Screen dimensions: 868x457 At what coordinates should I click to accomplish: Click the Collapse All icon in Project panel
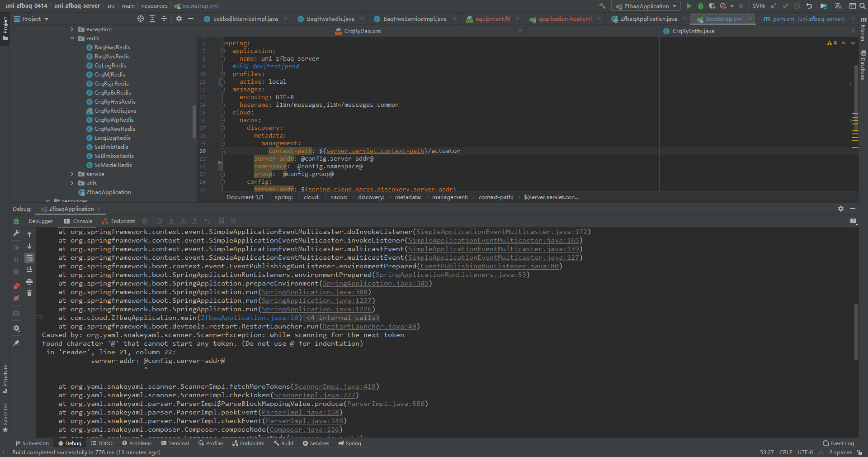pos(164,19)
